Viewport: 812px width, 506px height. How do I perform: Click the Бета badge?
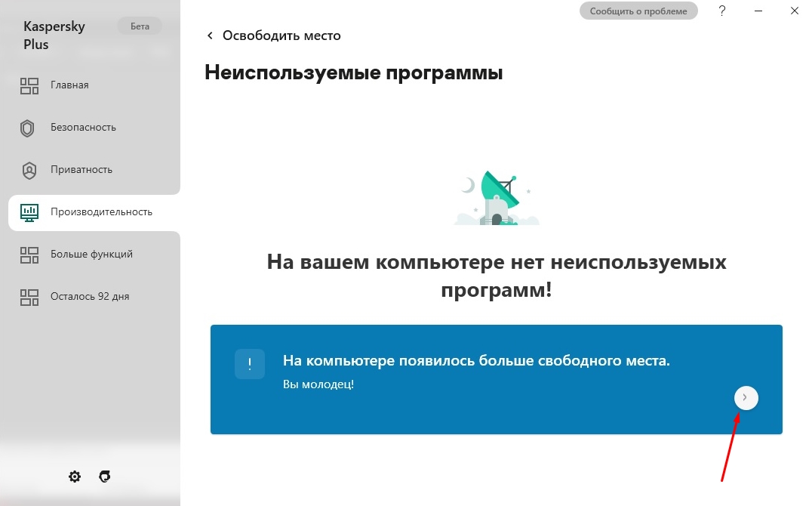140,26
